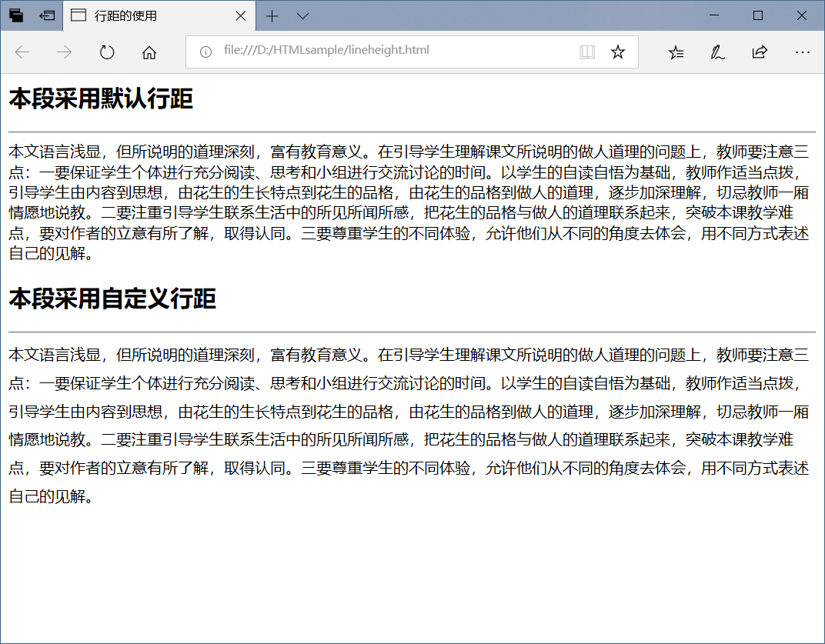Image resolution: width=825 pixels, height=644 pixels.
Task: Click line starting 情愿地说教 in first paragraph
Action: coord(401,212)
